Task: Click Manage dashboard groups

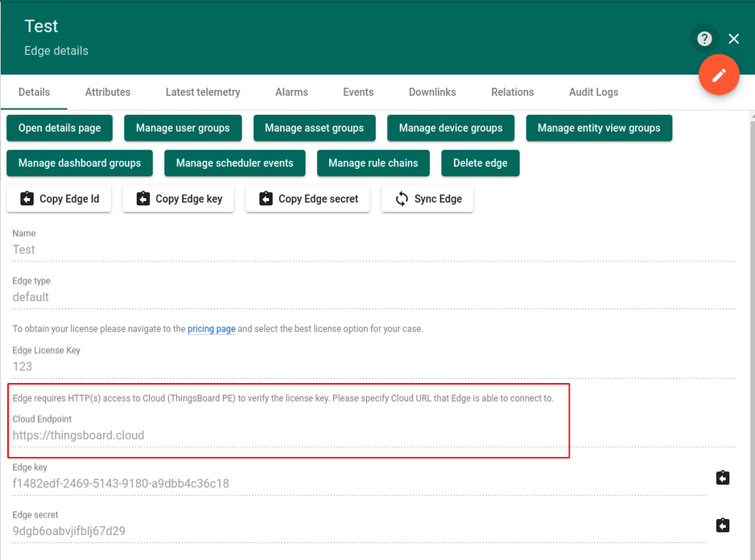Action: [79, 163]
